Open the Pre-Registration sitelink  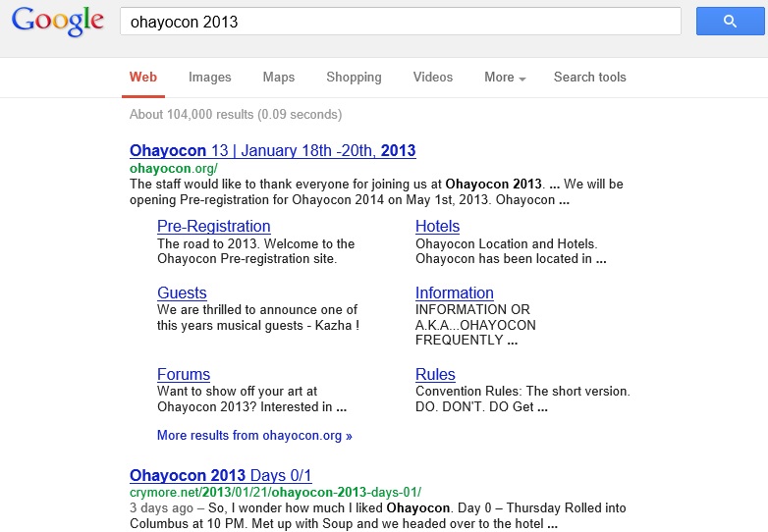(x=213, y=226)
